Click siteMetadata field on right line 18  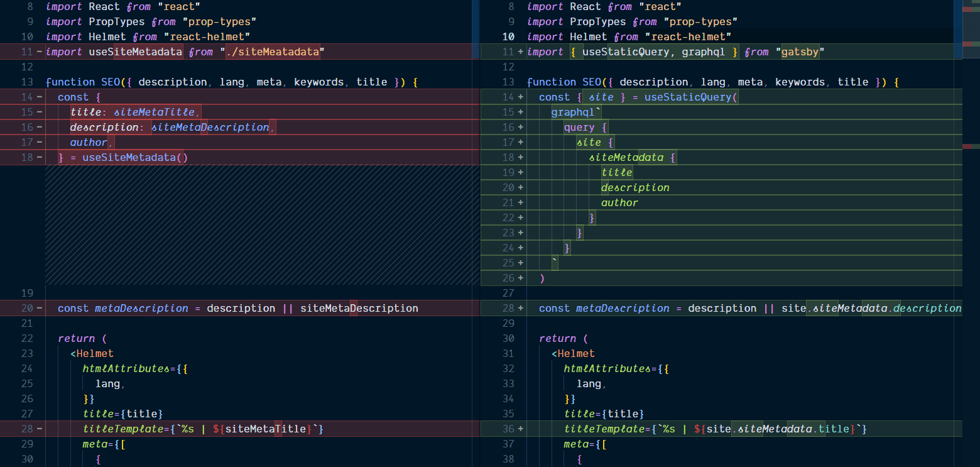pos(626,157)
